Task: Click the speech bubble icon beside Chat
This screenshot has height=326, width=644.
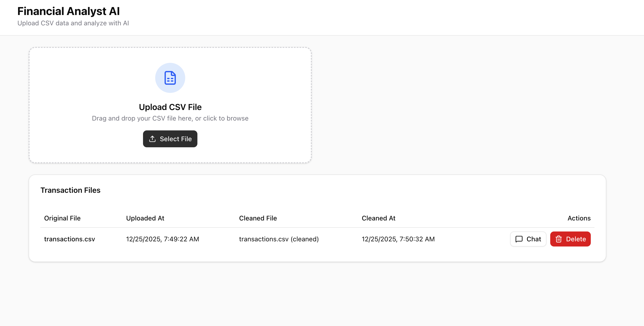Action: (x=519, y=239)
